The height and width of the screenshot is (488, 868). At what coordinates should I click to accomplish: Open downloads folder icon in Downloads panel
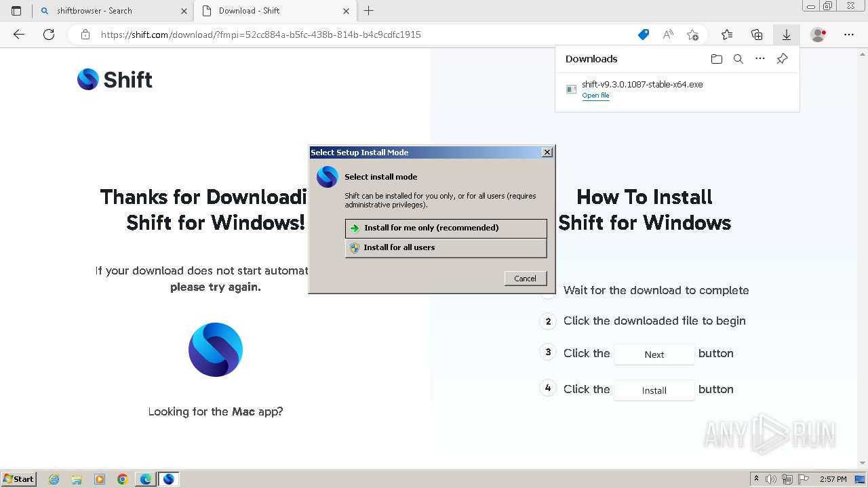(x=717, y=59)
